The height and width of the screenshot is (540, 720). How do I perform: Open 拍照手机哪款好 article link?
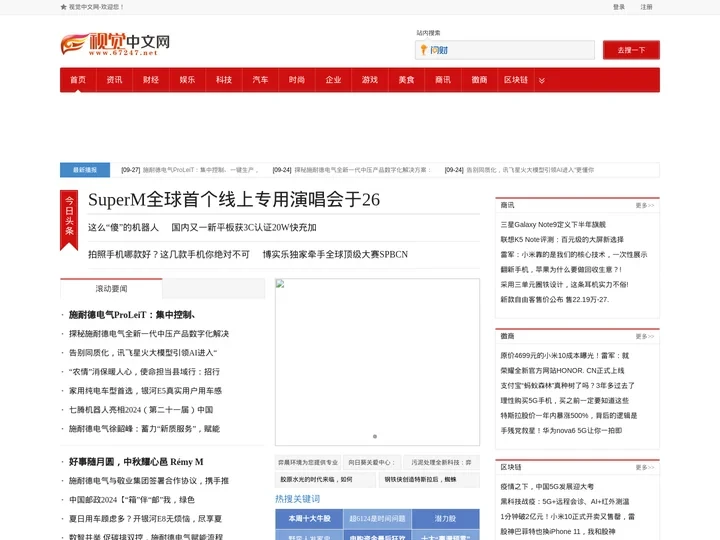(x=169, y=254)
